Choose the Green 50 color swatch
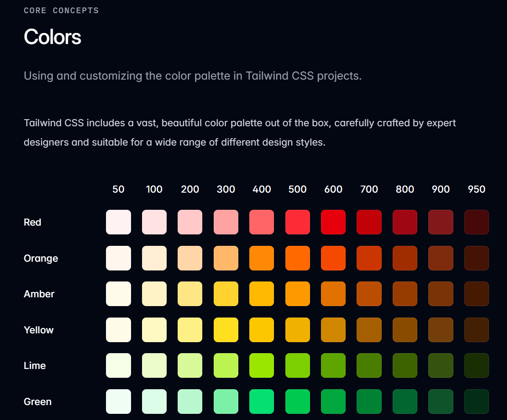Image resolution: width=507 pixels, height=420 pixels. coord(118,402)
